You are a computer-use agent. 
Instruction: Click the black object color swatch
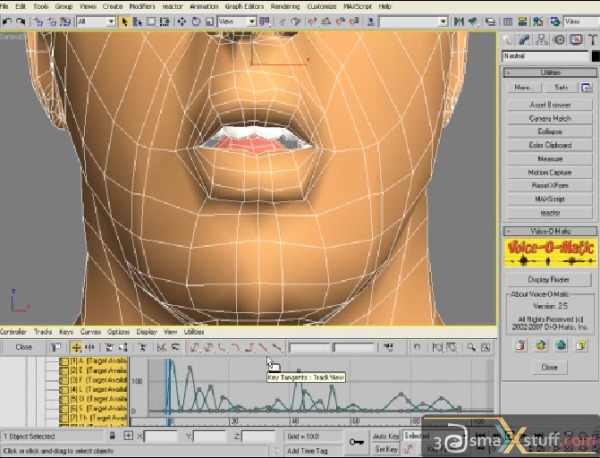click(x=595, y=56)
